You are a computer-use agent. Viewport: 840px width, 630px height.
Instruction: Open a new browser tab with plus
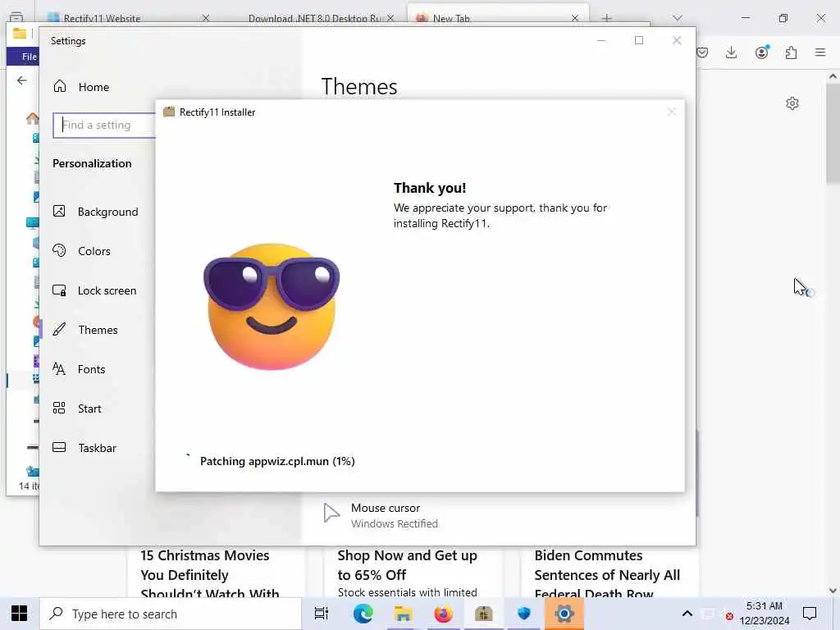[606, 18]
